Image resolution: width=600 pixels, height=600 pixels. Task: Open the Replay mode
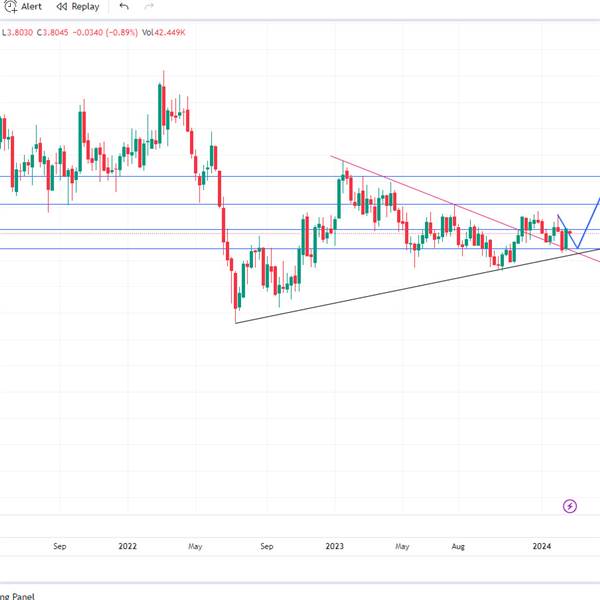click(x=78, y=7)
